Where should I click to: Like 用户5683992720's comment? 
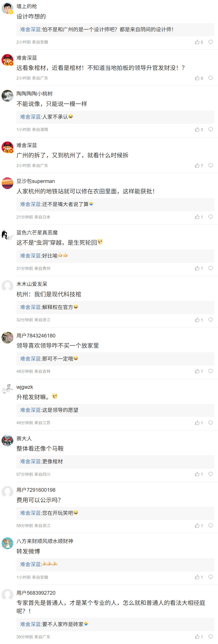click(x=197, y=637)
